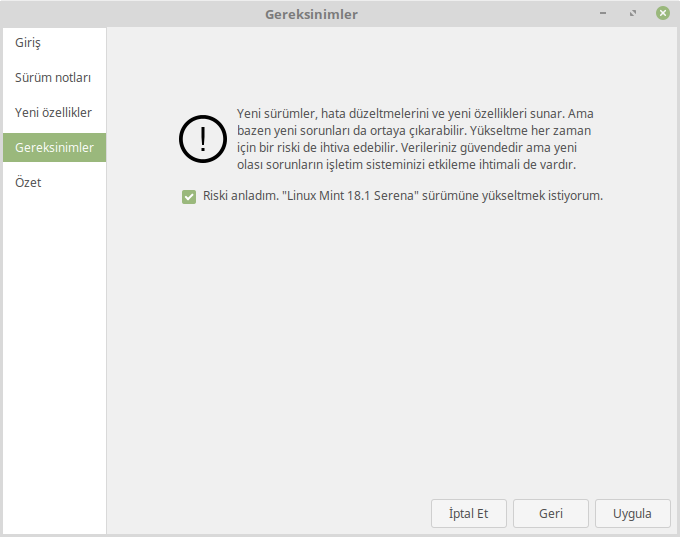Close the Gereksinimler window
This screenshot has width=680, height=537.
click(x=662, y=13)
